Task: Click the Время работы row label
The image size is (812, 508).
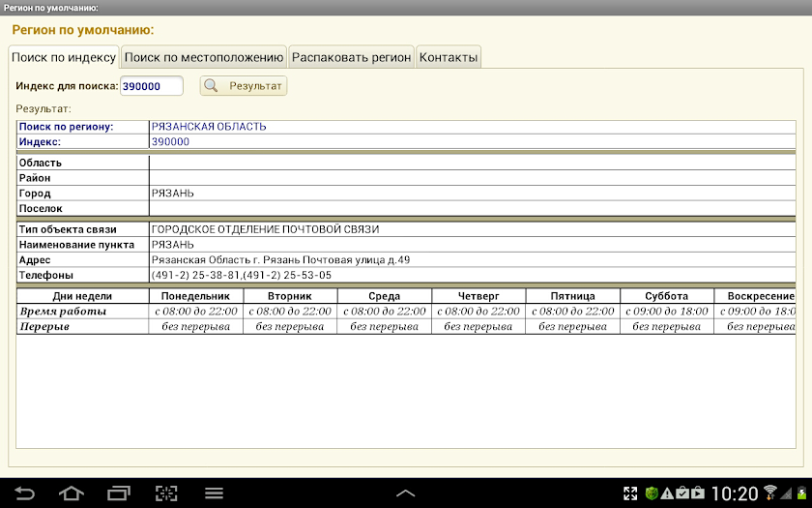Action: coord(63,312)
